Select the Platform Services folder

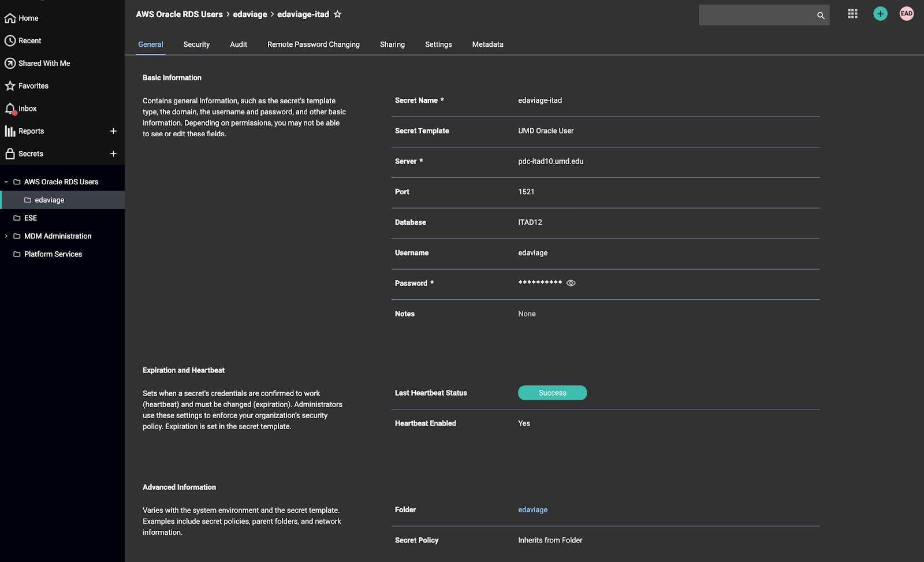[53, 254]
